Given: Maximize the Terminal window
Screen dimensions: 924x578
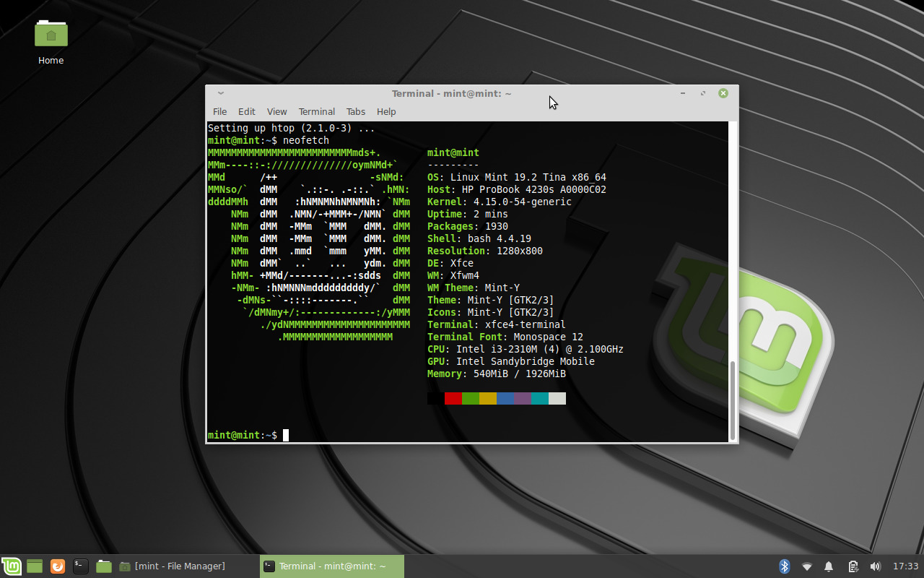Looking at the screenshot, I should [703, 93].
